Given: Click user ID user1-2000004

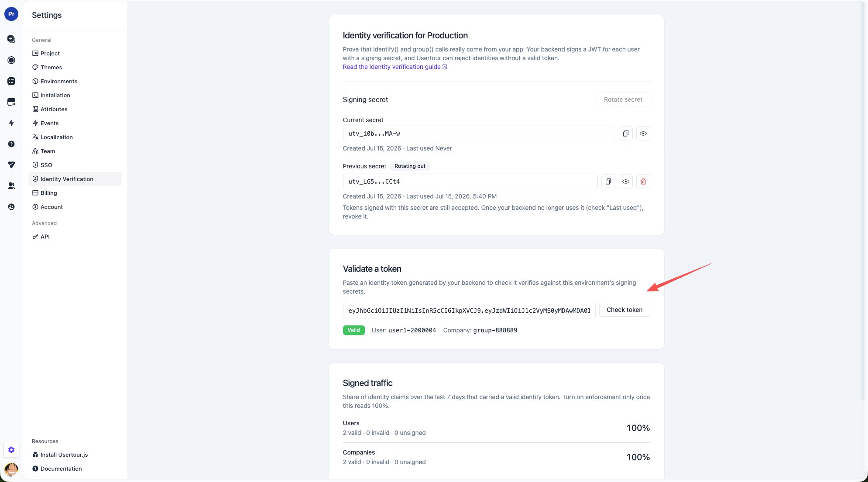Looking at the screenshot, I should (412, 330).
